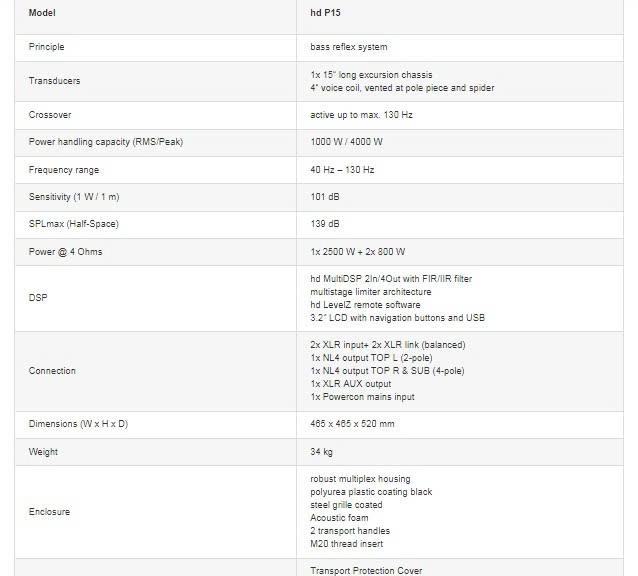Click the "1x 2500 W + 2x 800 W" value
638x576 pixels.
(x=357, y=252)
